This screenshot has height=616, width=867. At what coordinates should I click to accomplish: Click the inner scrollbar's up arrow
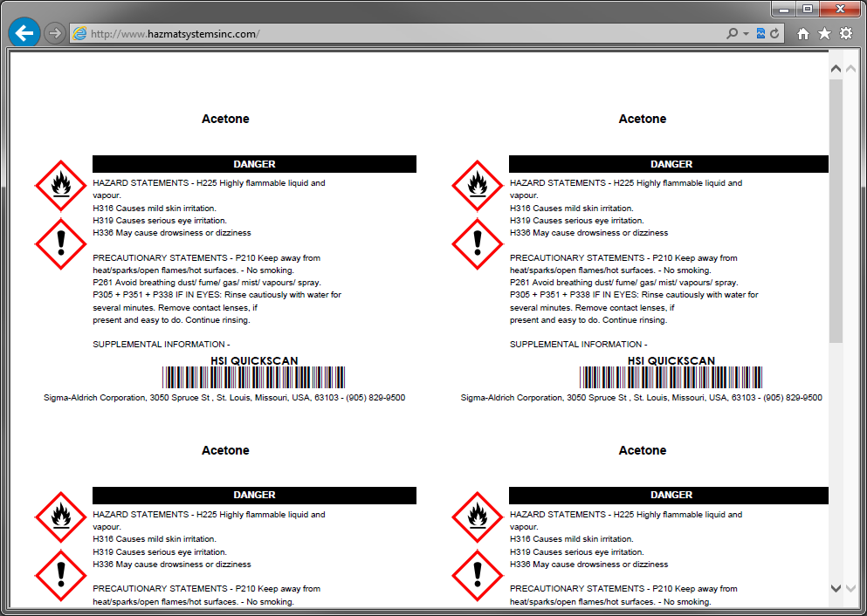click(x=836, y=69)
